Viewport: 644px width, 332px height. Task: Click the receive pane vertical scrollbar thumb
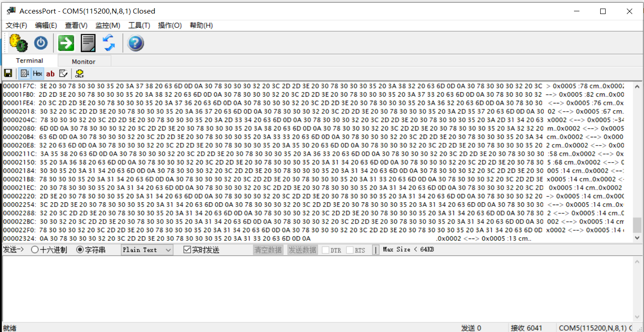pos(637,224)
